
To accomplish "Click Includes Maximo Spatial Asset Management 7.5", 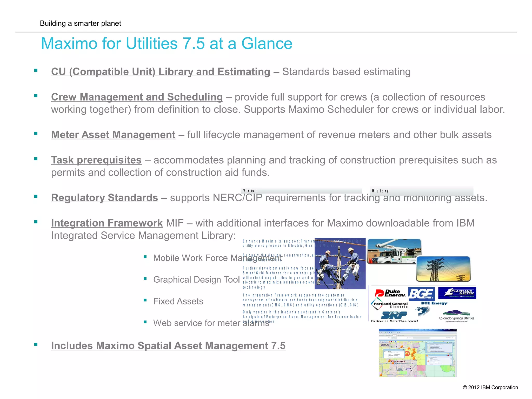I will [x=168, y=346].
